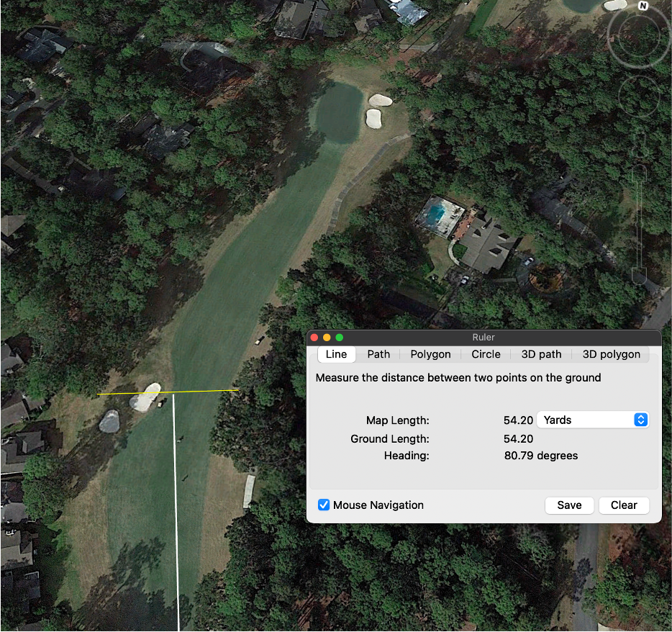Click the move joystick navigation circle
This screenshot has width=672, height=632.
tap(639, 96)
